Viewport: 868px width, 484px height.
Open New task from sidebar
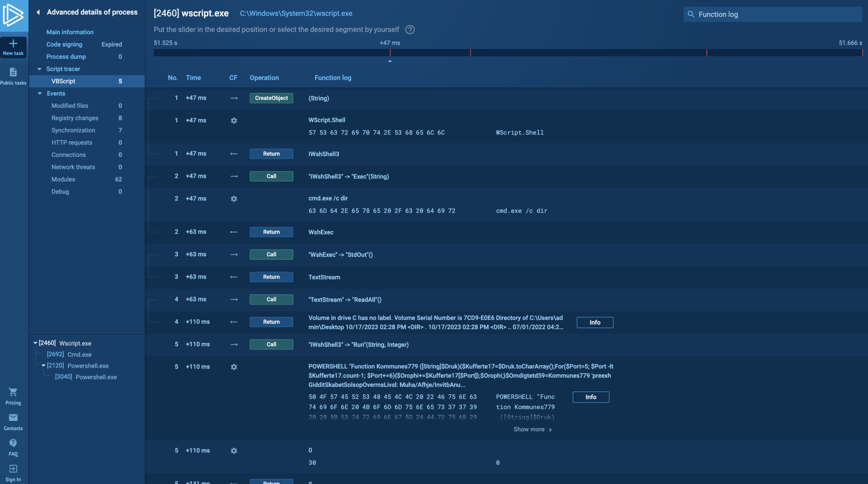(13, 47)
